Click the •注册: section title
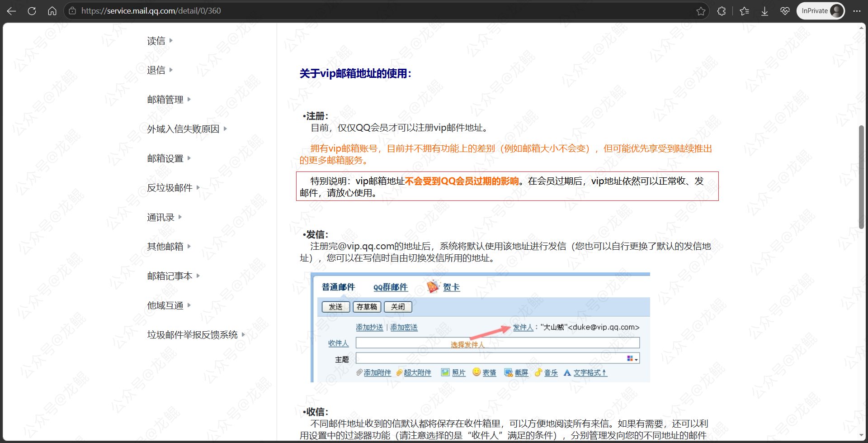The width and height of the screenshot is (868, 443). pos(316,116)
